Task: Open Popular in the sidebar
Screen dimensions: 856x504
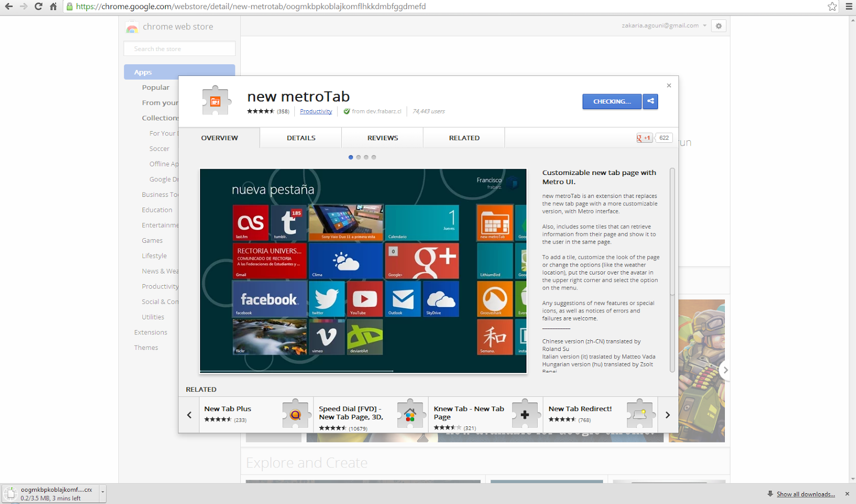Action: tap(156, 87)
